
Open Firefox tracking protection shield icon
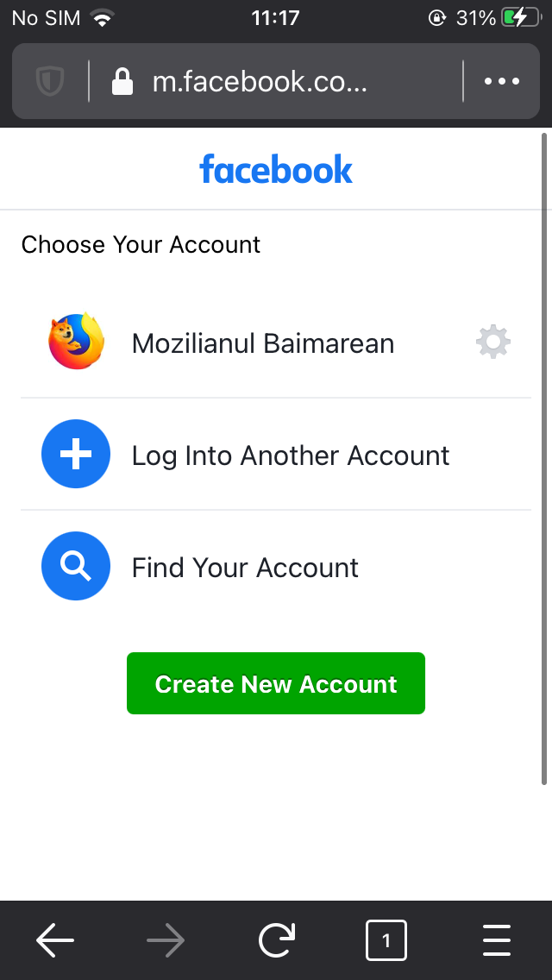tap(49, 81)
